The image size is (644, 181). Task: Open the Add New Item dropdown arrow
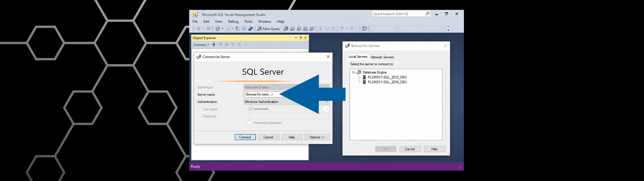click(x=233, y=29)
